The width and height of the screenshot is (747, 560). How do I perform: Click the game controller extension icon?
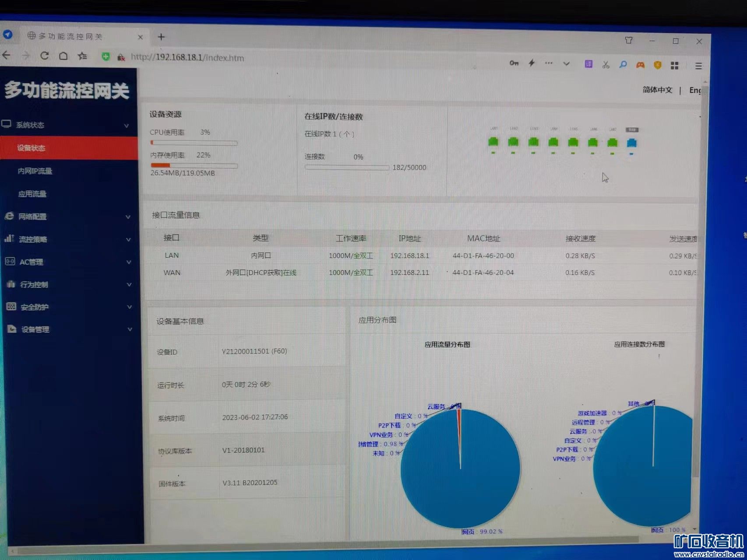coord(640,65)
